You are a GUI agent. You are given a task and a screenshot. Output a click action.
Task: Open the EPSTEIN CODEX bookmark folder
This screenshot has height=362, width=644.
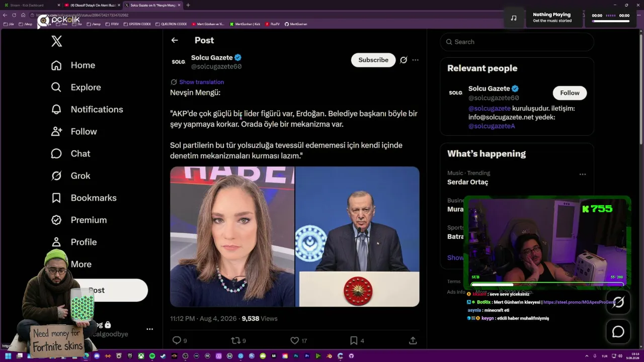pyautogui.click(x=137, y=24)
